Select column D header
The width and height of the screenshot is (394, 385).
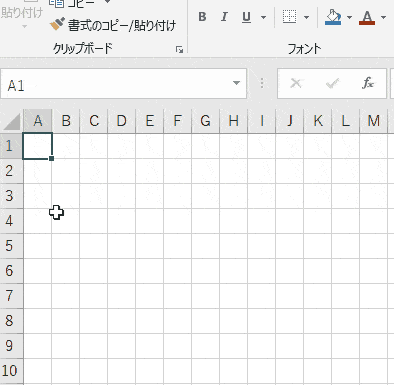click(122, 121)
